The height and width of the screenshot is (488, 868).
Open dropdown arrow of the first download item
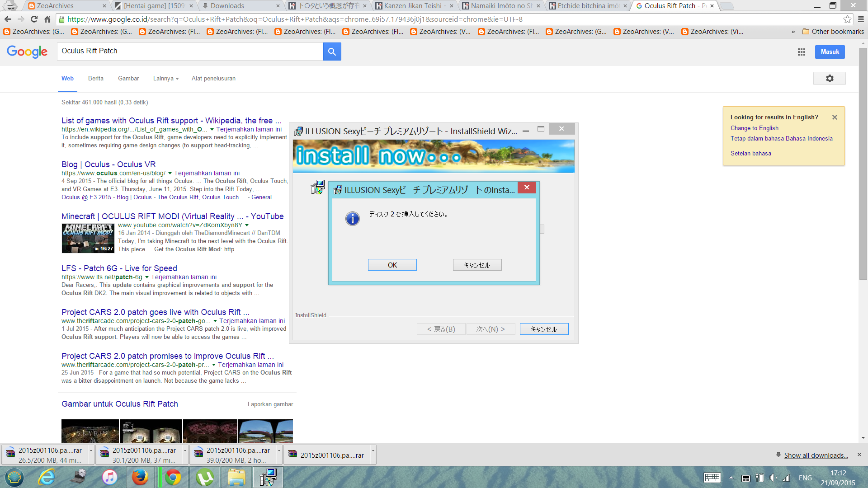click(x=91, y=450)
